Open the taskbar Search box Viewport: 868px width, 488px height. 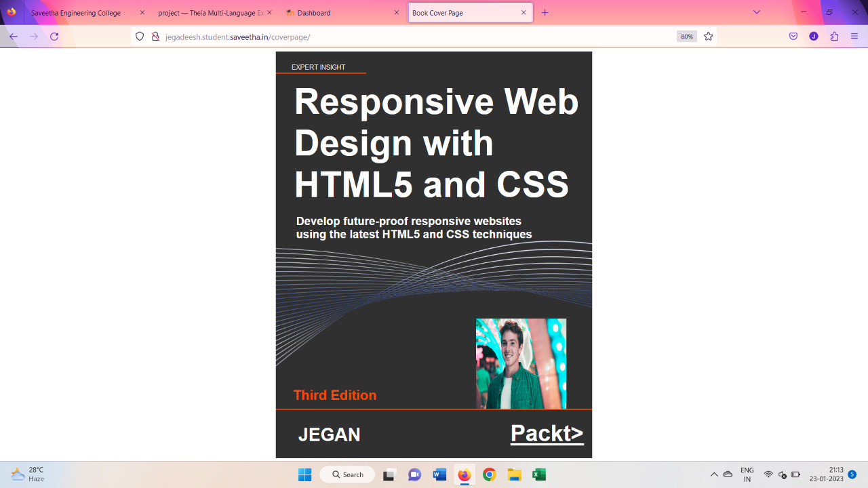point(347,474)
